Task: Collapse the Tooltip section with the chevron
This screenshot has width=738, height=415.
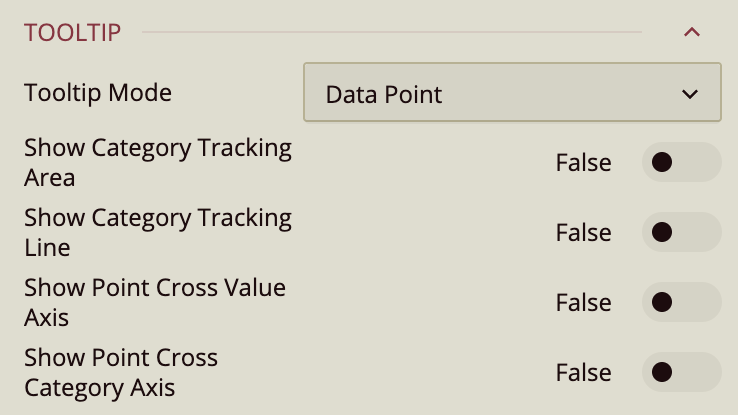Action: pyautogui.click(x=691, y=32)
